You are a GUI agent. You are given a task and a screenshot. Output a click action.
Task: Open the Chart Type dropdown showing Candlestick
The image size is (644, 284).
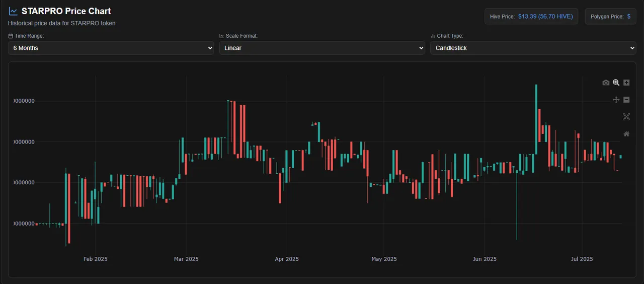pos(533,48)
